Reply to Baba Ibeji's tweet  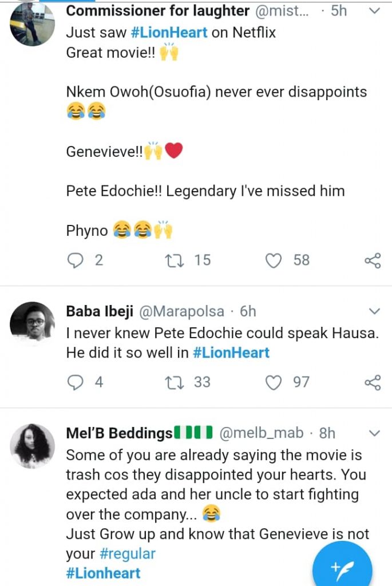click(x=76, y=382)
